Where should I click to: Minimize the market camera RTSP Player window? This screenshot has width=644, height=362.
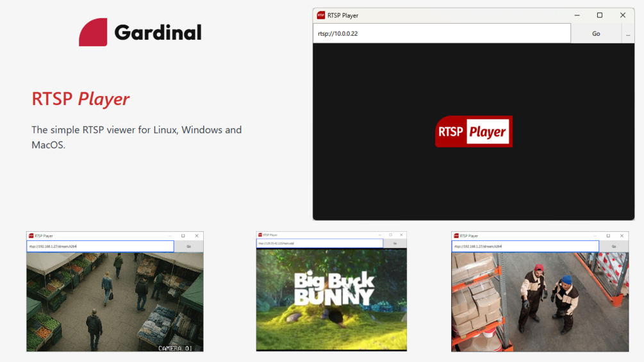[170, 236]
